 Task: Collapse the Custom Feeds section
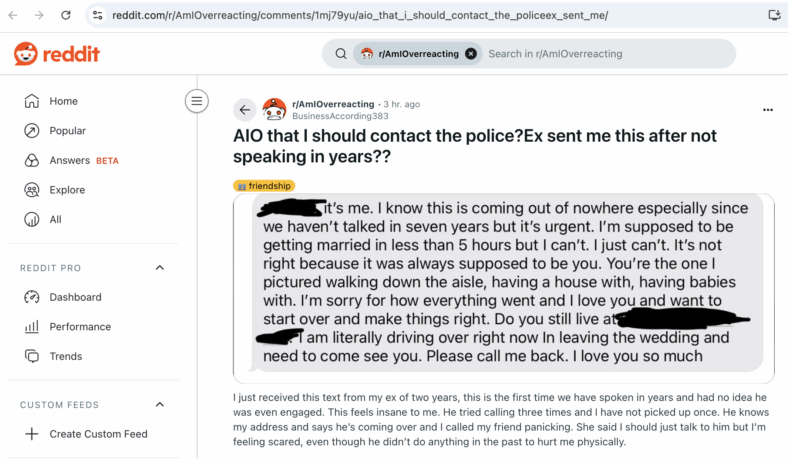160,404
